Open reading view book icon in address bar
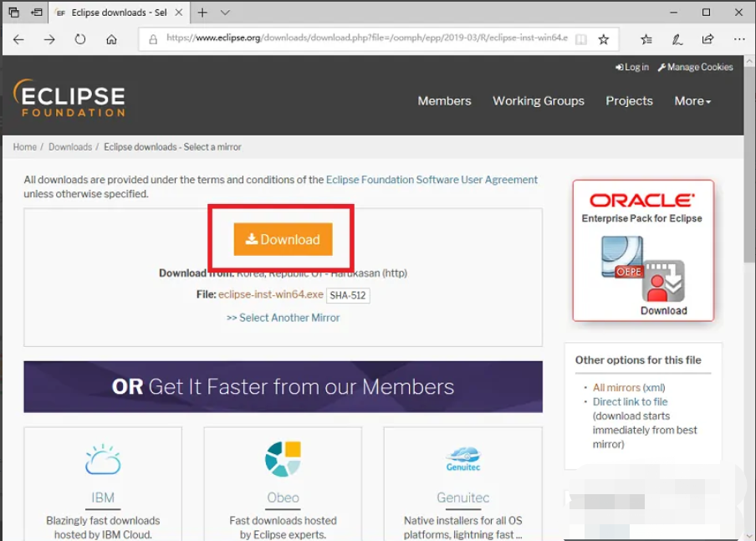 pyautogui.click(x=581, y=39)
